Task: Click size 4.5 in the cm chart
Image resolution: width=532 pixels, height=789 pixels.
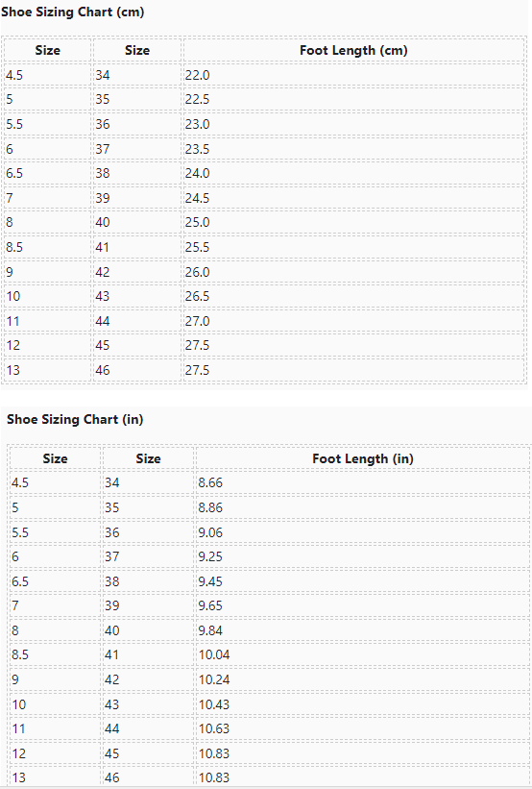Action: tap(47, 75)
